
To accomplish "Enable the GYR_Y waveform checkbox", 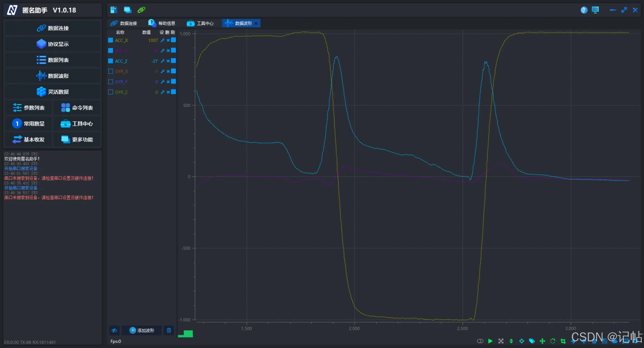I will pos(111,82).
